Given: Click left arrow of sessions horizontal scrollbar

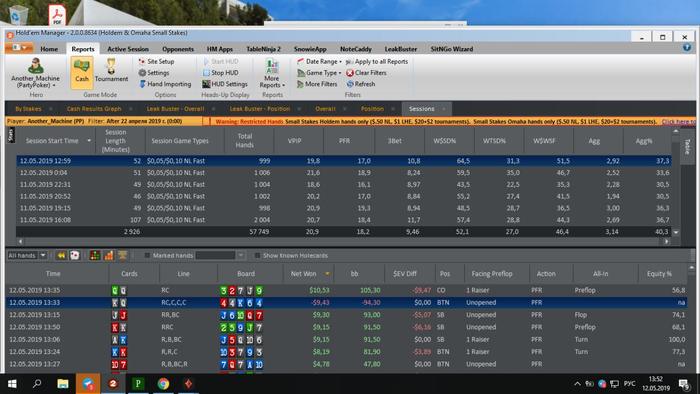Looking at the screenshot, I should click(21, 241).
